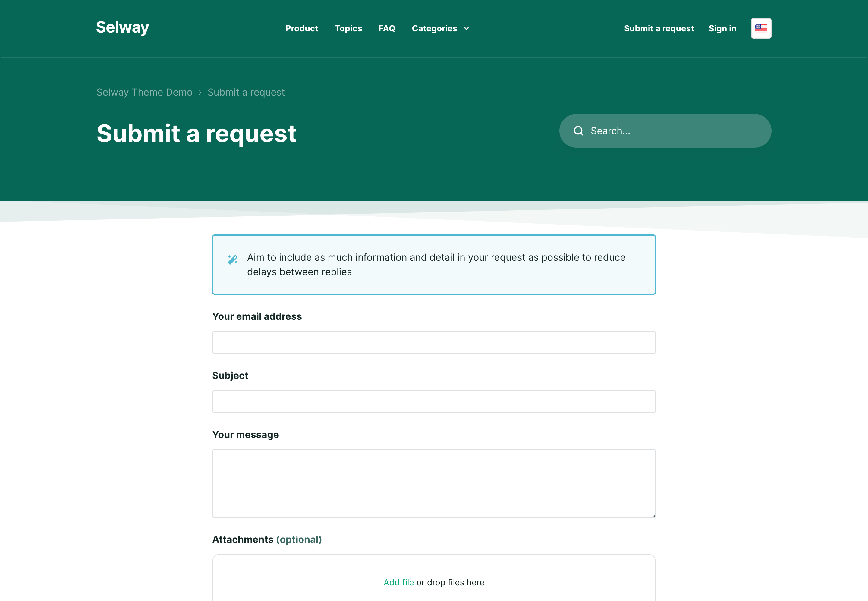Click the Your email address label

click(257, 316)
